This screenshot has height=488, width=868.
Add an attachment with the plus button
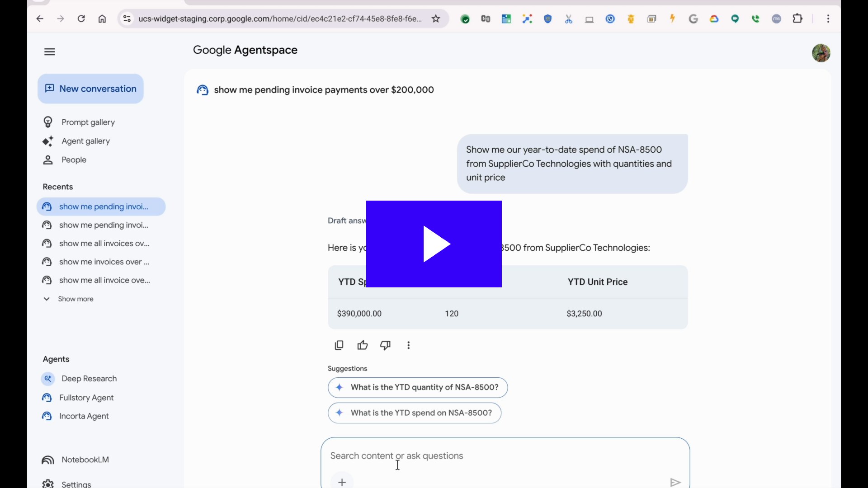(x=342, y=482)
